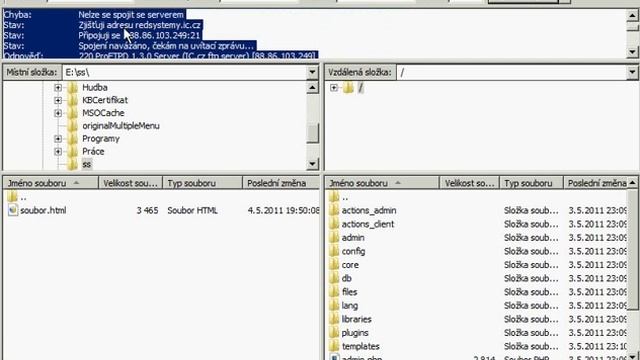Sort local files by Velikost souboru
Image resolution: width=640 pixels, height=360 pixels.
click(x=131, y=183)
